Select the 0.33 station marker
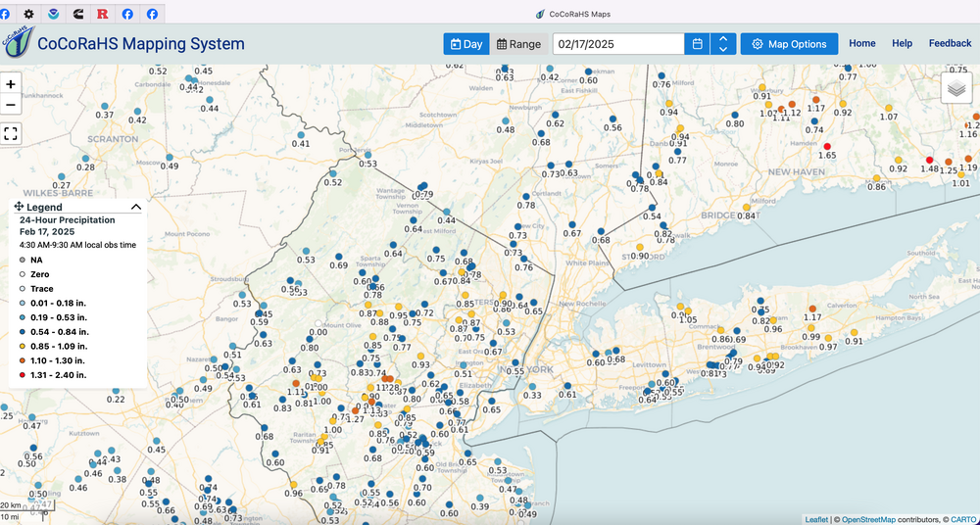Image resolution: width=980 pixels, height=525 pixels. pyautogui.click(x=532, y=387)
